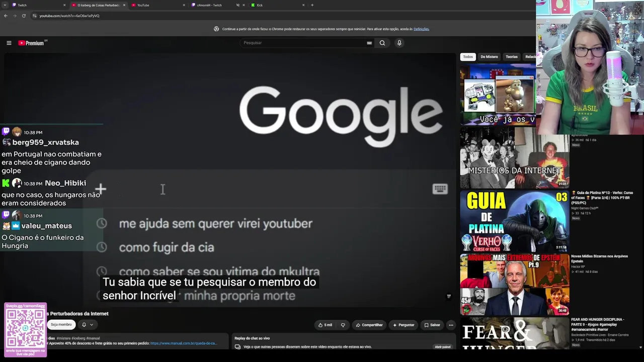The image size is (644, 362).
Task: Close the Kick tab
Action: coord(303,5)
